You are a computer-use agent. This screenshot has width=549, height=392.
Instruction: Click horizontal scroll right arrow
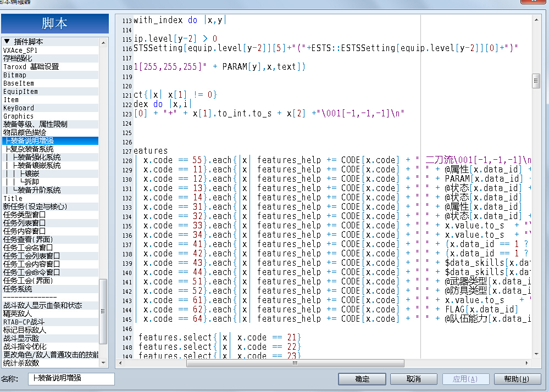pyautogui.click(x=527, y=363)
